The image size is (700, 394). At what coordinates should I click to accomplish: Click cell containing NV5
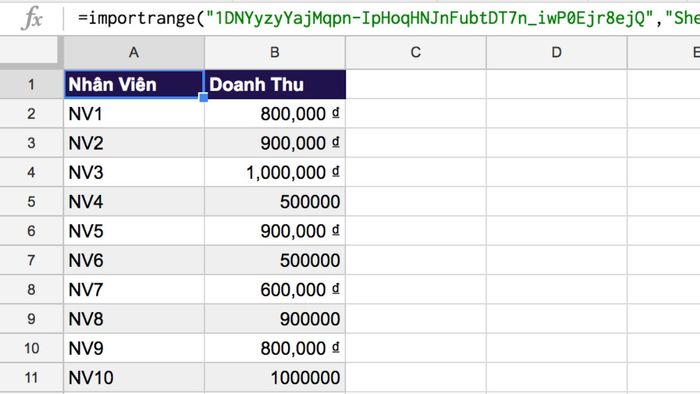pyautogui.click(x=134, y=231)
